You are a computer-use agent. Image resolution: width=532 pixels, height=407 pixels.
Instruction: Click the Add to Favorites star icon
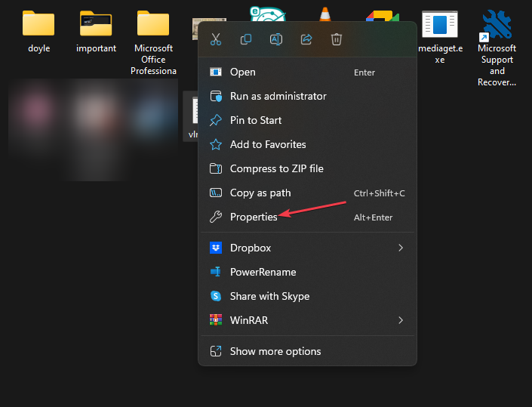click(x=216, y=144)
